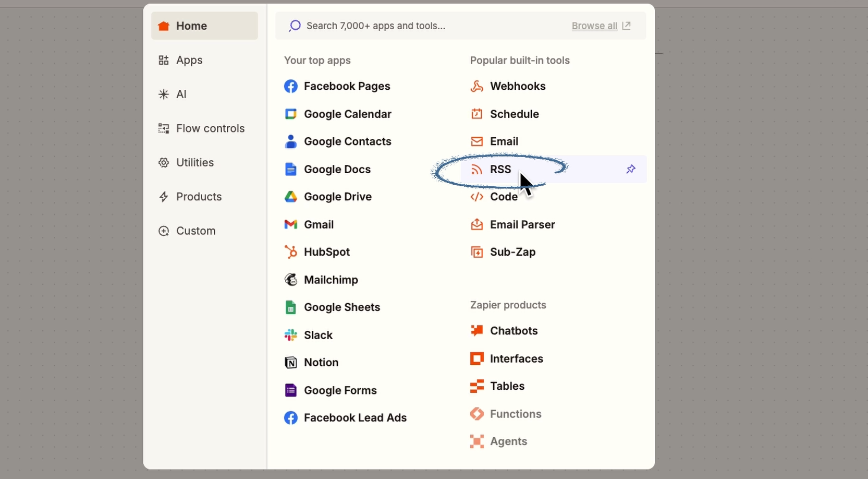Click the Chatbots icon
Viewport: 868px width, 479px height.
pyautogui.click(x=476, y=330)
